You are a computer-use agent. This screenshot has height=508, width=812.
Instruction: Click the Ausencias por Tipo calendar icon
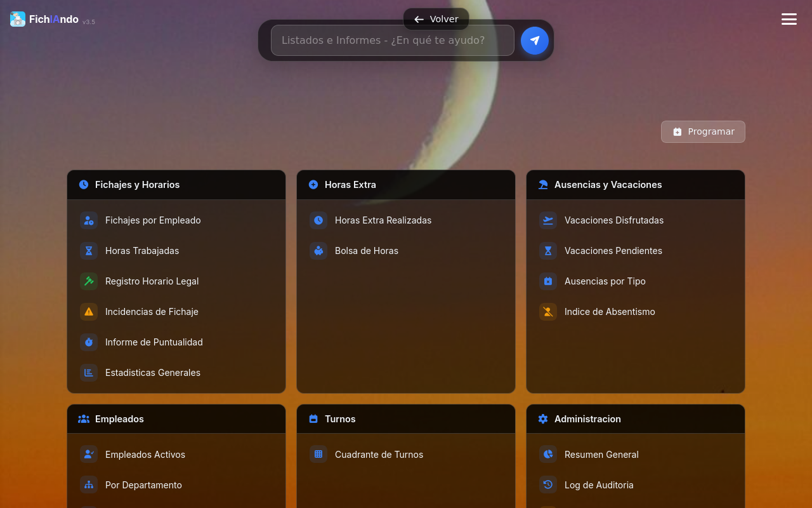point(548,281)
